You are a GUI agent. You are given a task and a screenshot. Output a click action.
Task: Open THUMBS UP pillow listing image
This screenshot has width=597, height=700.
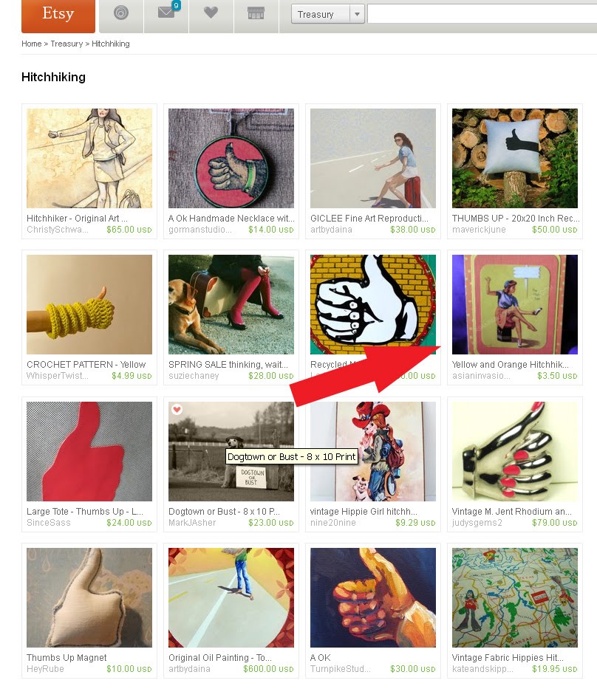click(x=515, y=158)
